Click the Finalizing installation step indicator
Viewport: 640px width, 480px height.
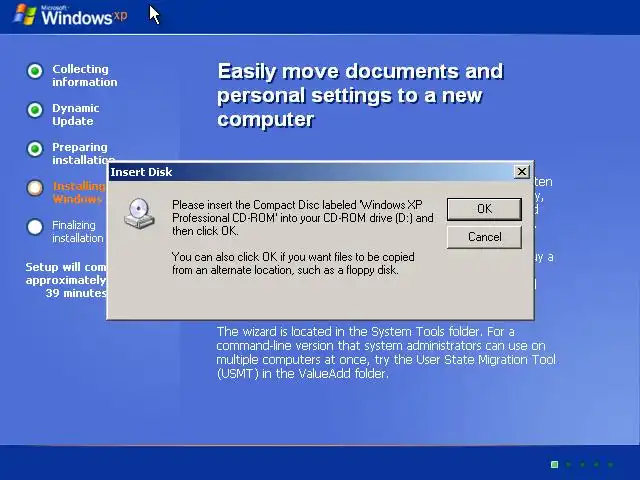[x=35, y=227]
